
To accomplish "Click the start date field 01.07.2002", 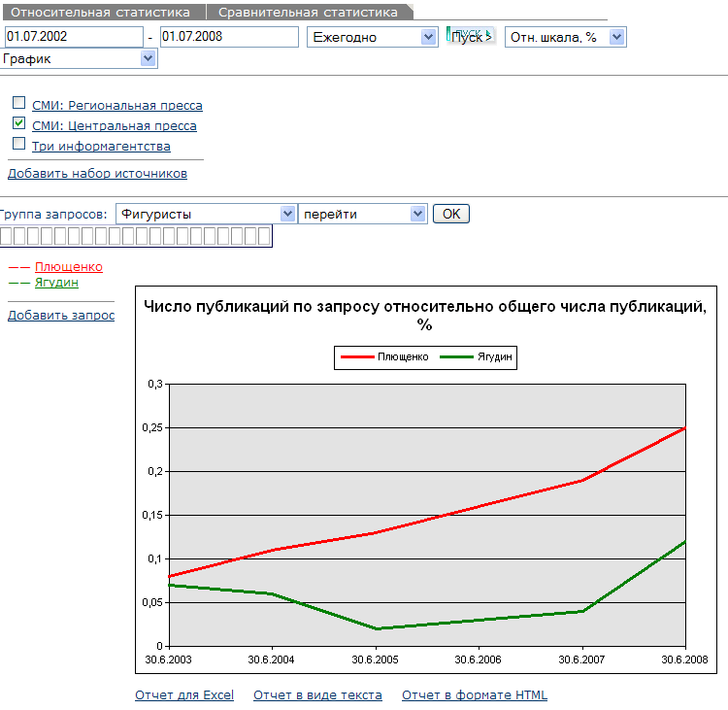I will click(x=73, y=37).
